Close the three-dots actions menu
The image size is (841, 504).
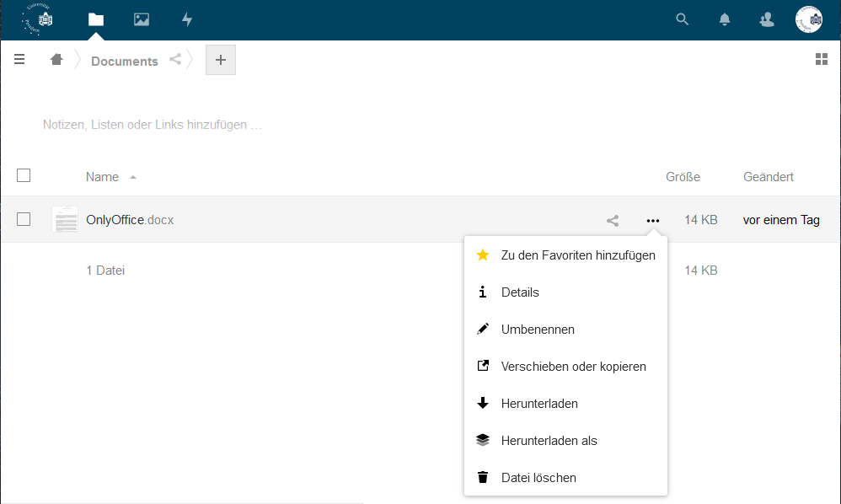(653, 221)
